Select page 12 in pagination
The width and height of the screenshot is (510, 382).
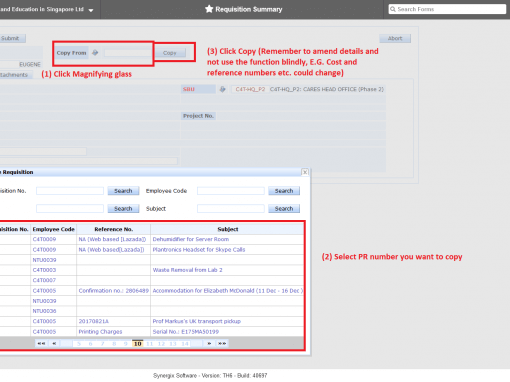[x=161, y=344]
